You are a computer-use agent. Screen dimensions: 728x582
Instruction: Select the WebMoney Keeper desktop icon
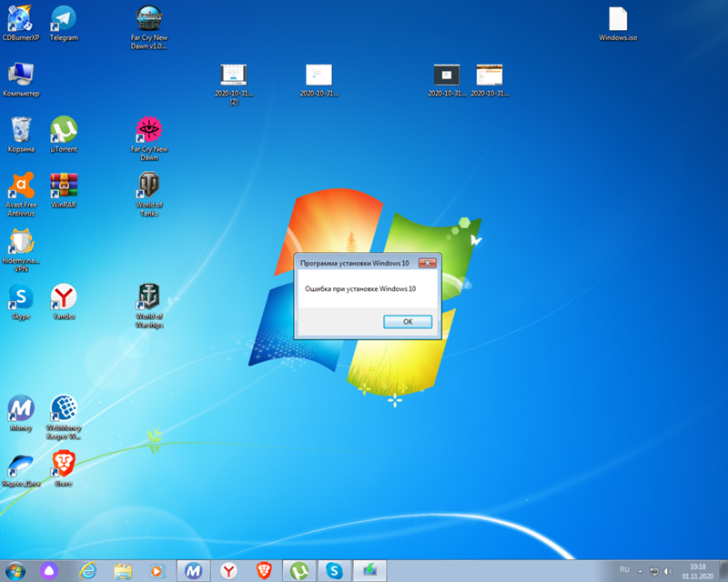(x=64, y=417)
